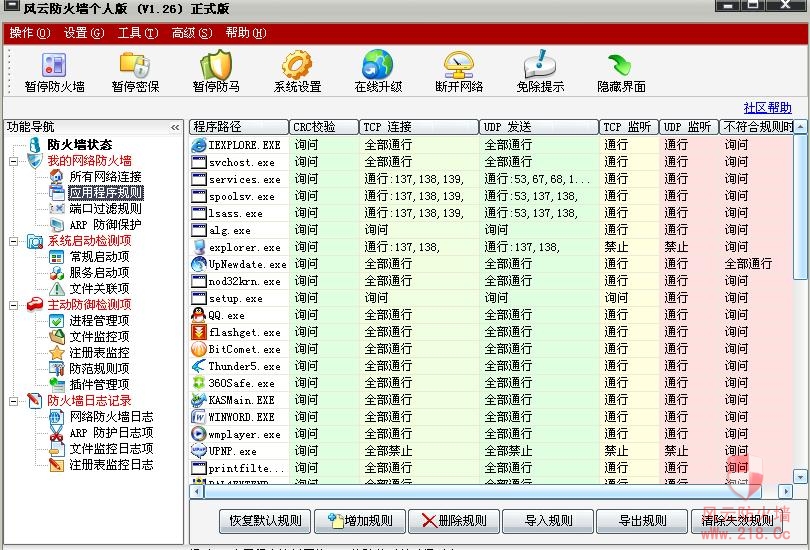Open ARP 防御保护 tree item
This screenshot has height=550, width=810.
105,225
